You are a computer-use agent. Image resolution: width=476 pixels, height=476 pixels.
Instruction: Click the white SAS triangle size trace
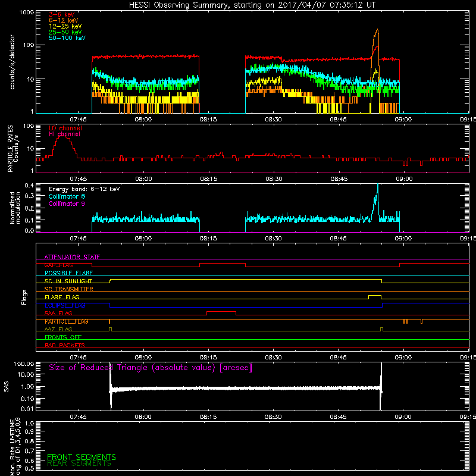(245, 389)
